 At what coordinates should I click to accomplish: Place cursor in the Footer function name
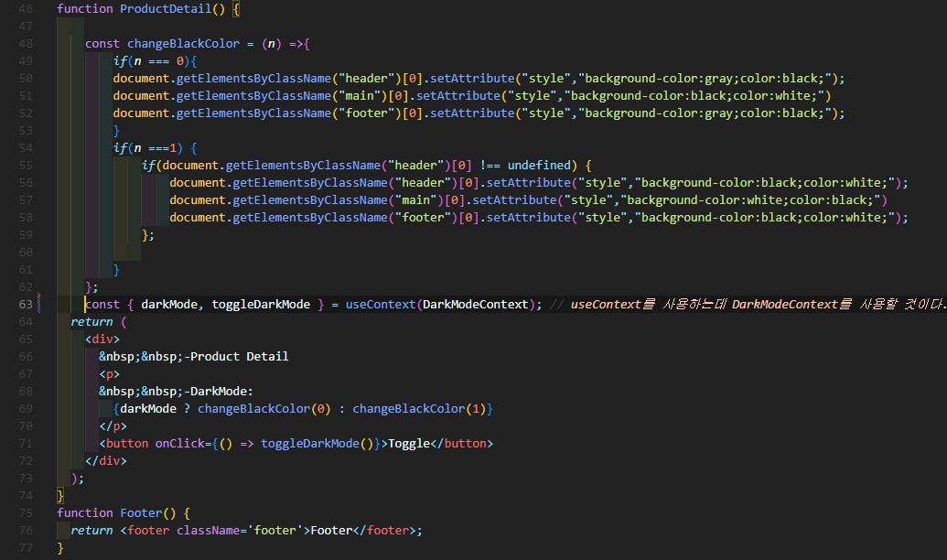[140, 512]
